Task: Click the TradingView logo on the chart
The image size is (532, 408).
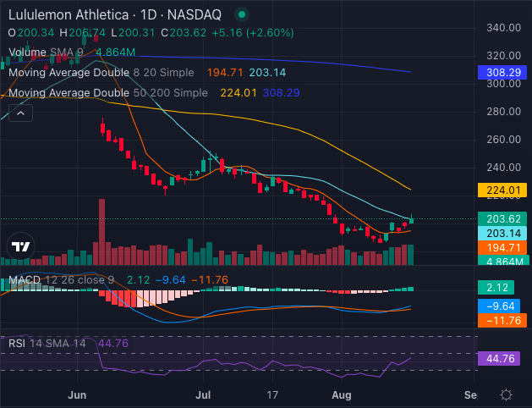Action: (x=20, y=246)
